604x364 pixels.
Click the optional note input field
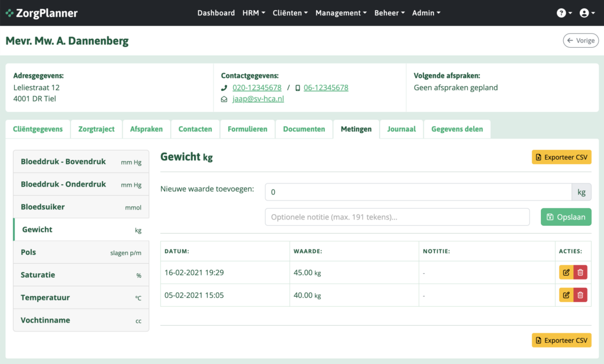[x=397, y=217]
